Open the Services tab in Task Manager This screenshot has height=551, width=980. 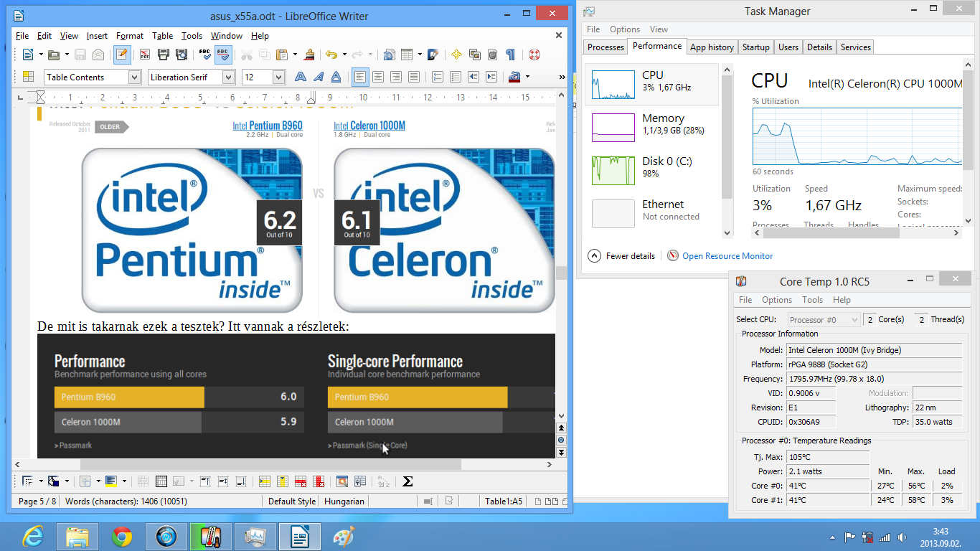[855, 47]
